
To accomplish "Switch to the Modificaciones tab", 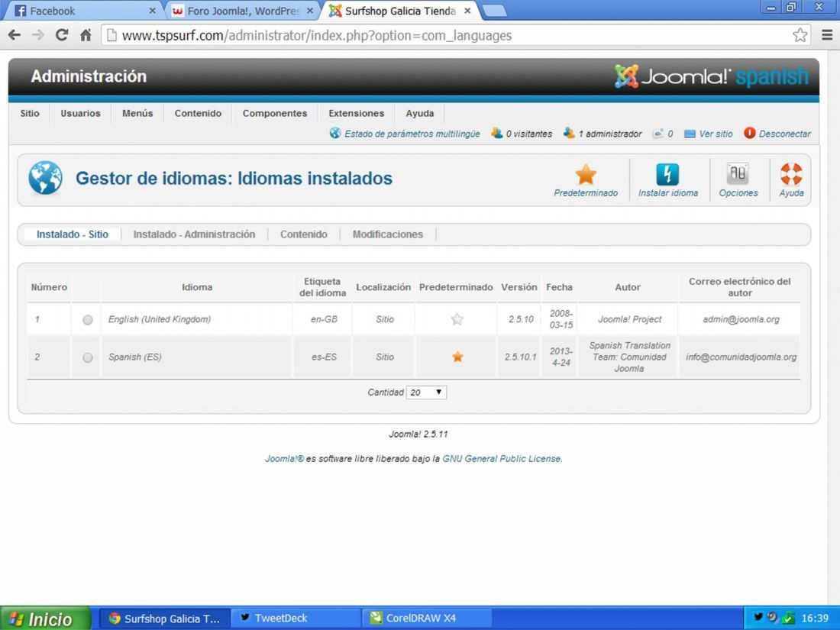I will tap(387, 234).
